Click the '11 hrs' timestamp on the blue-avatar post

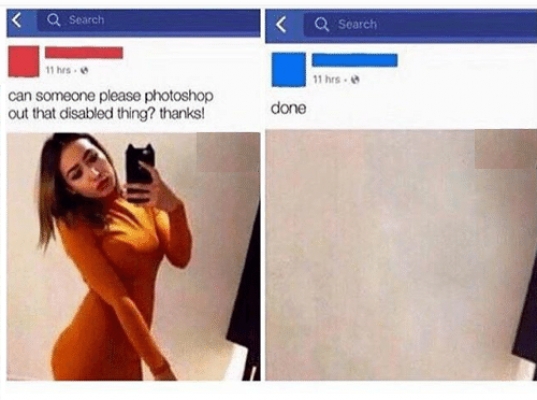click(327, 79)
